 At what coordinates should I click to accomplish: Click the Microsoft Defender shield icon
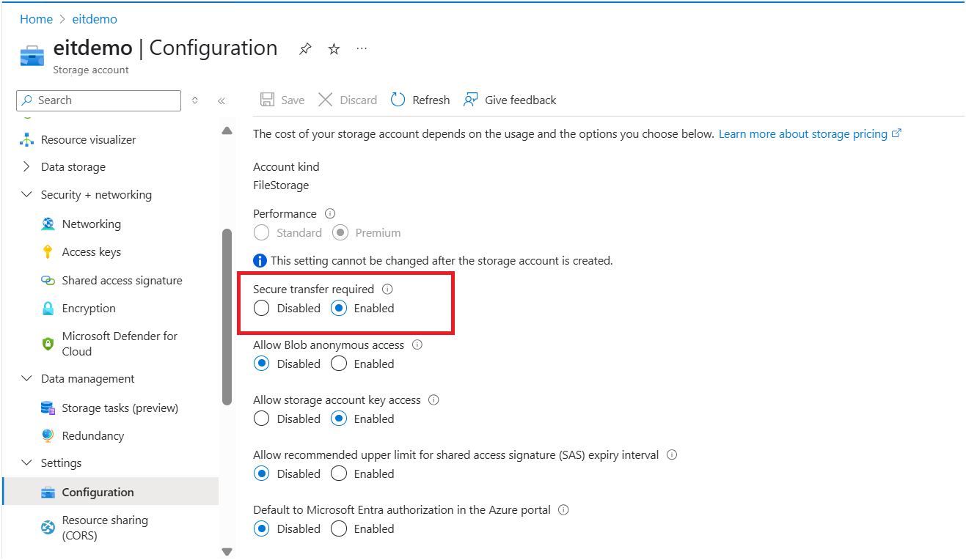coord(48,344)
